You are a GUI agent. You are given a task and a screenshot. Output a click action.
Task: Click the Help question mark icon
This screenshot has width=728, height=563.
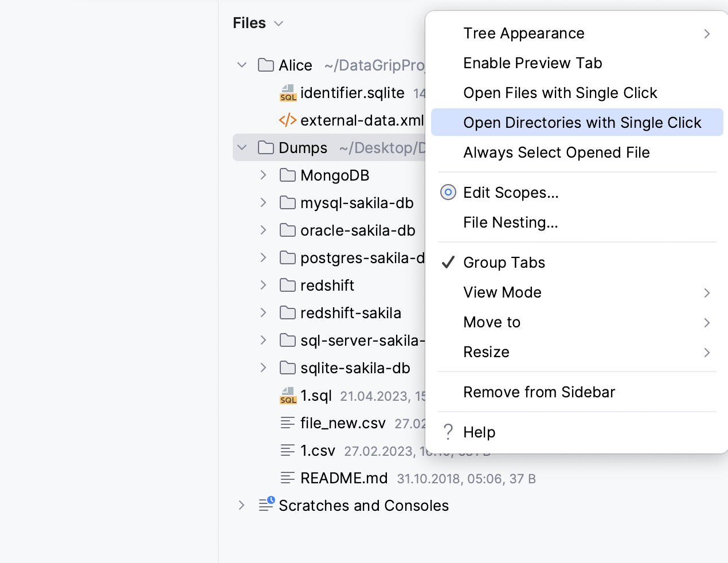[x=448, y=432]
